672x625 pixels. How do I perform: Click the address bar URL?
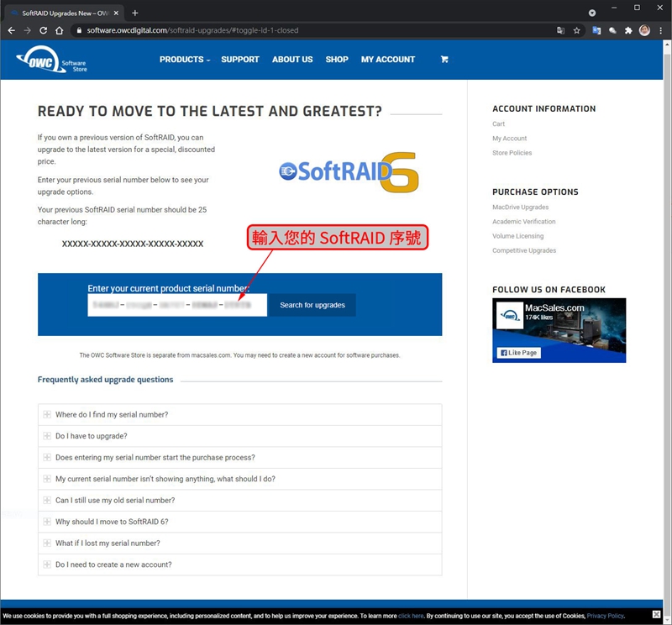click(192, 30)
